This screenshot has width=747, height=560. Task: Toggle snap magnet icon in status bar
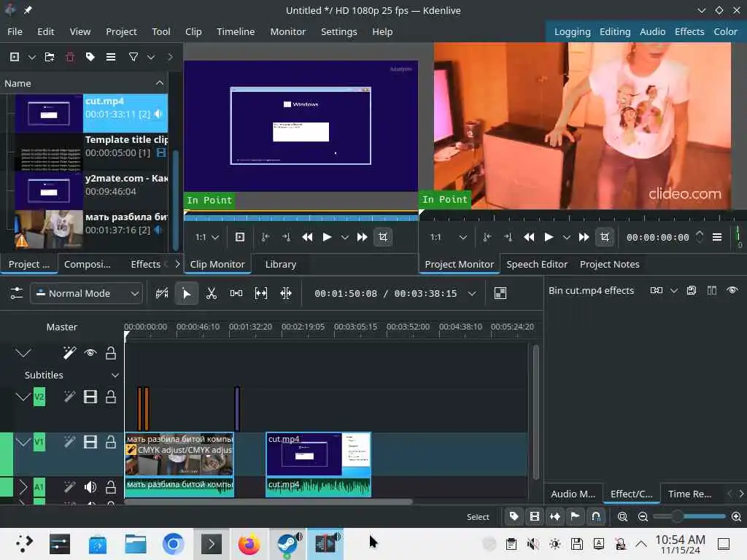click(596, 517)
